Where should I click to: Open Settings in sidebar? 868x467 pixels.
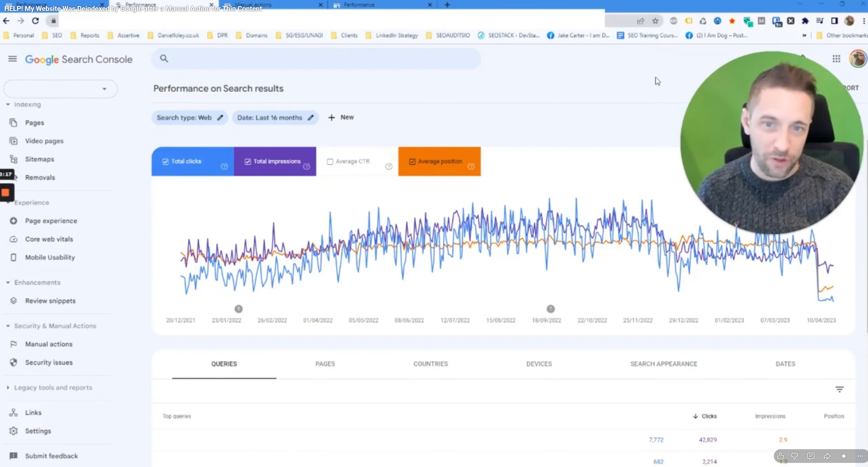pyautogui.click(x=38, y=431)
